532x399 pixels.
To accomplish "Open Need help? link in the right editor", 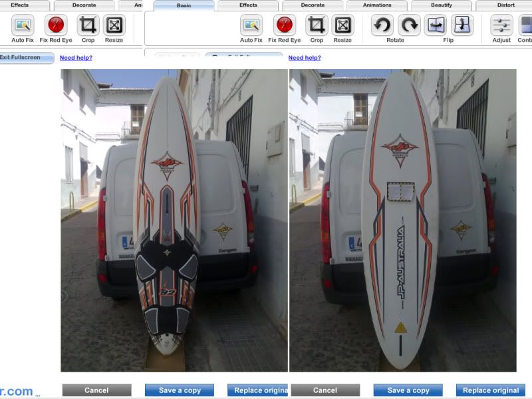I will [x=305, y=58].
